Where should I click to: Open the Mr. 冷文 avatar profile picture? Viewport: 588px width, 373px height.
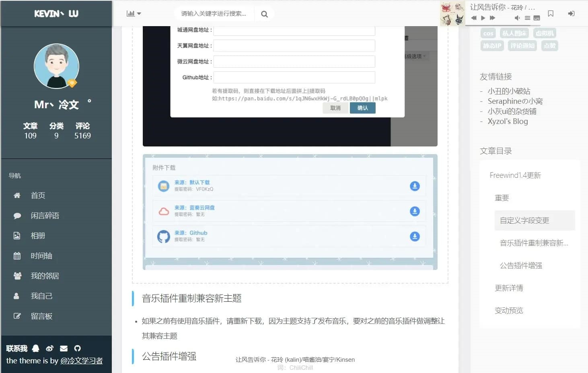point(56,66)
